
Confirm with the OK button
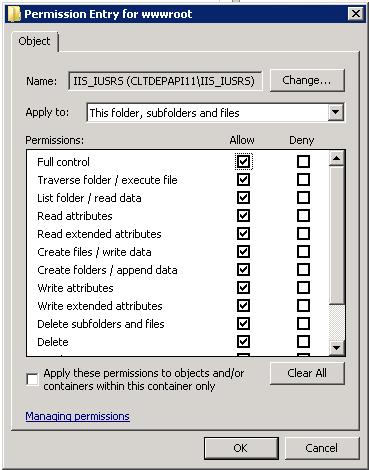tap(241, 448)
